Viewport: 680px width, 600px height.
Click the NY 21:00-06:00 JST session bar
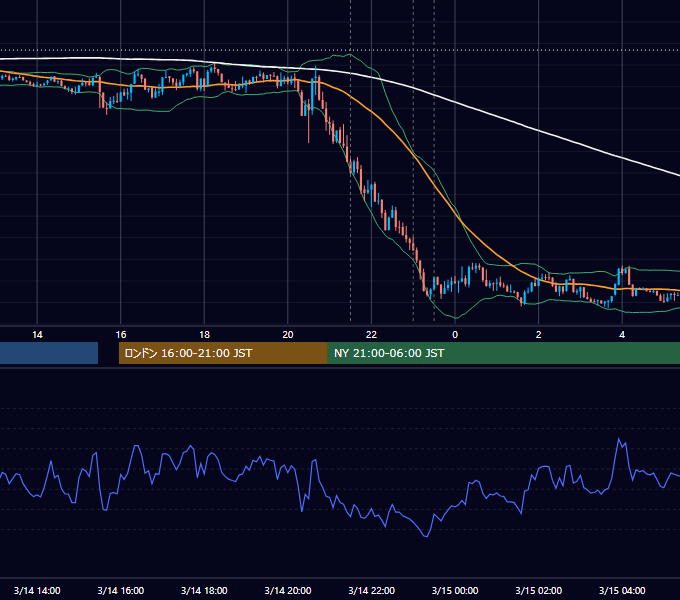tap(503, 353)
